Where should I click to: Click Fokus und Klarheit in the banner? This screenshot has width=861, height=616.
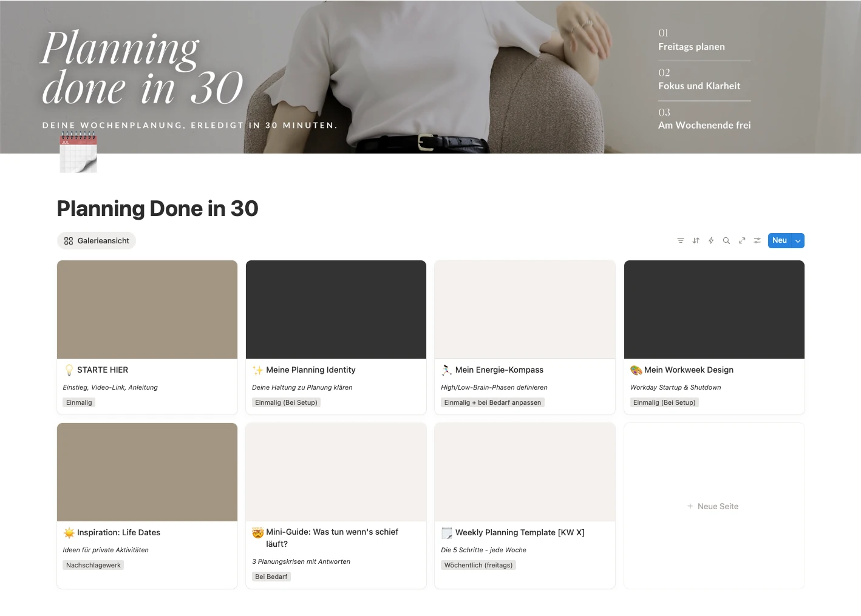click(x=699, y=86)
